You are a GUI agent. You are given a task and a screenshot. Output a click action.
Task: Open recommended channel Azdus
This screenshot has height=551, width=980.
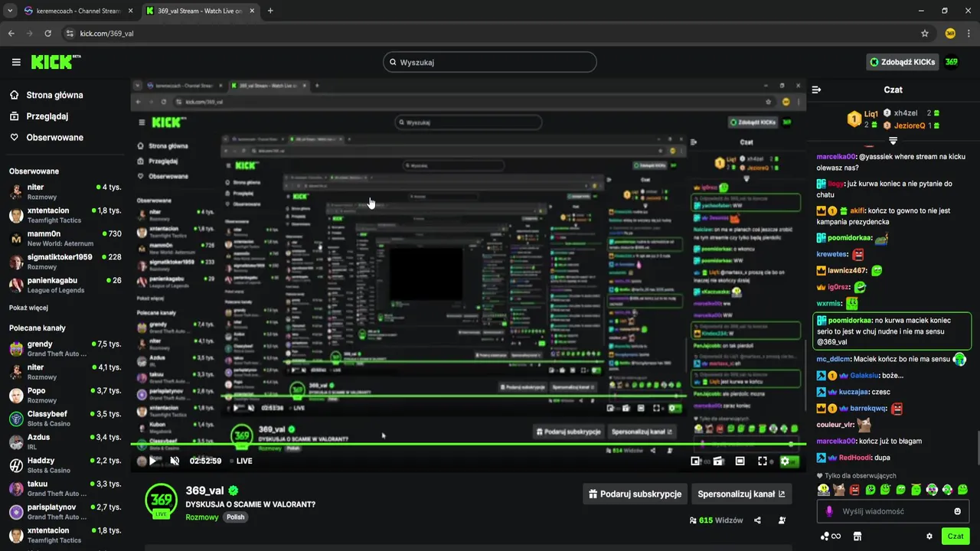[x=65, y=442]
